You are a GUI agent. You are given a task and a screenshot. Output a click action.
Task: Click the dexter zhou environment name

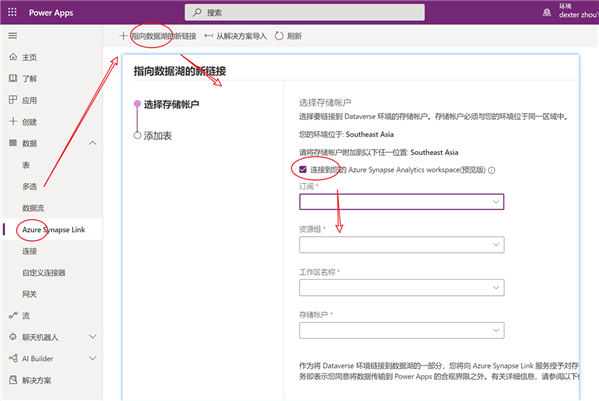[578, 15]
